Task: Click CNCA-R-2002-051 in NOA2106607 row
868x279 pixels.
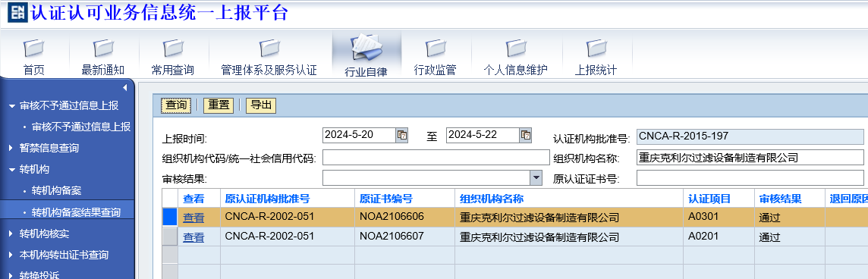Action: click(x=269, y=237)
